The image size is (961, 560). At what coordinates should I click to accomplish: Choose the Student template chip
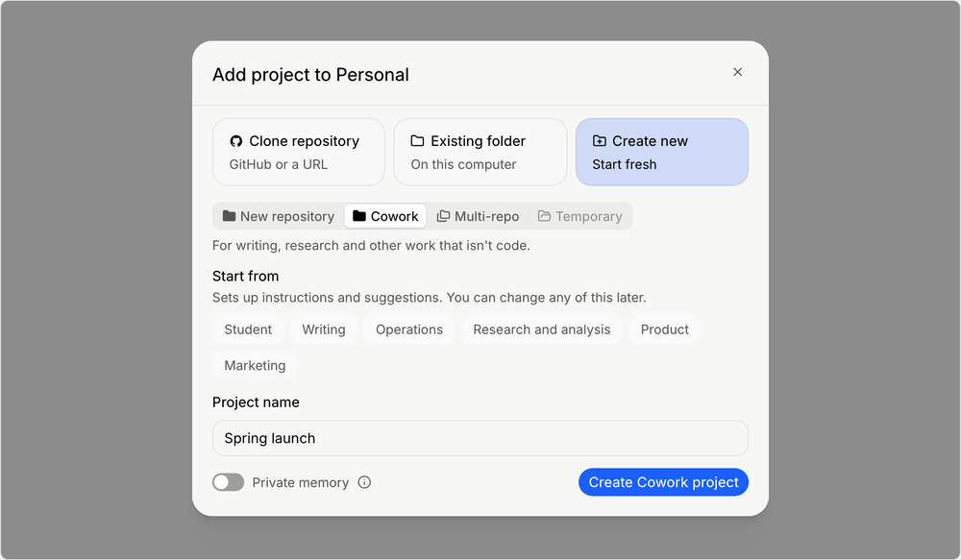click(248, 329)
